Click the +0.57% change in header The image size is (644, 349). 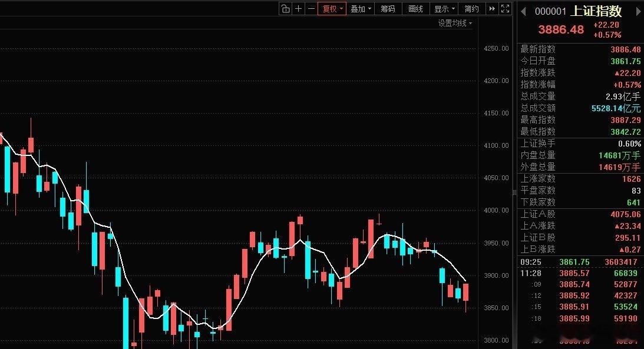click(x=607, y=35)
